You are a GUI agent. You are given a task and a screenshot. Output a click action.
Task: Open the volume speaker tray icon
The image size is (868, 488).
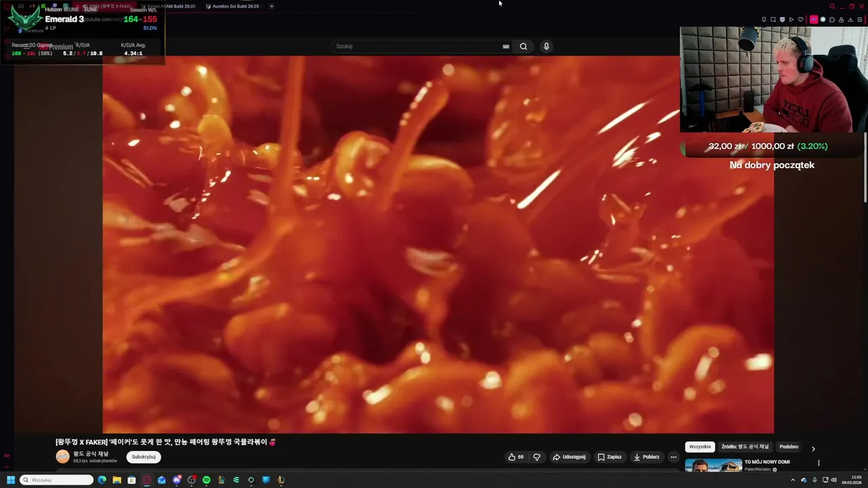click(x=833, y=480)
